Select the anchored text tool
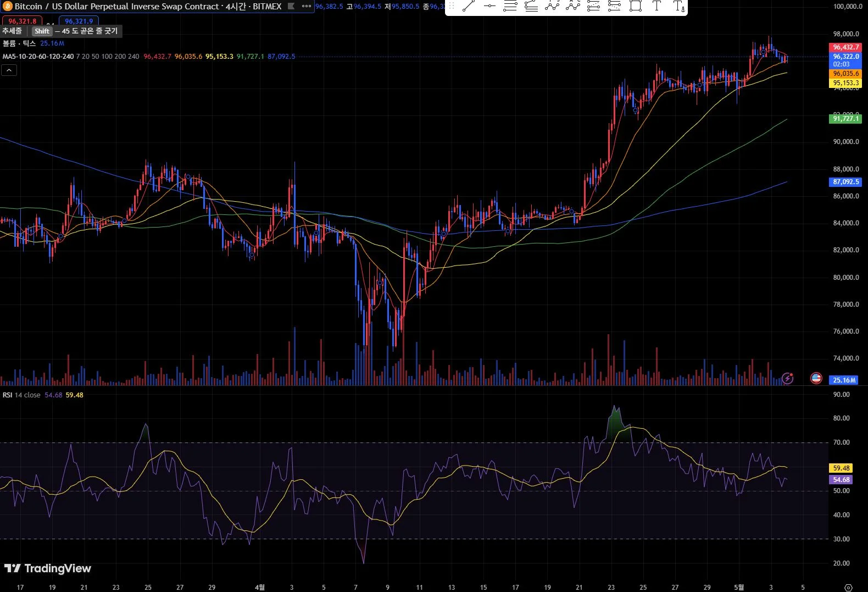 (x=678, y=7)
